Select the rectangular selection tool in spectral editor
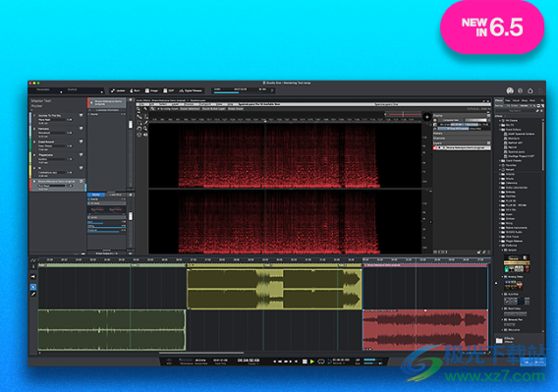This screenshot has width=558, height=392. (139, 123)
